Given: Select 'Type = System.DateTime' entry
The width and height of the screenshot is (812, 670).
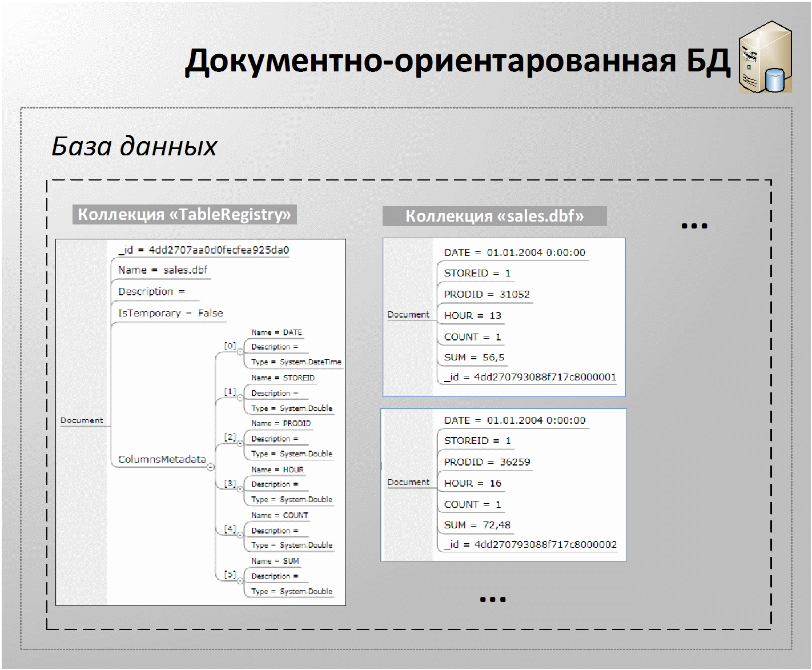Looking at the screenshot, I should click(296, 362).
